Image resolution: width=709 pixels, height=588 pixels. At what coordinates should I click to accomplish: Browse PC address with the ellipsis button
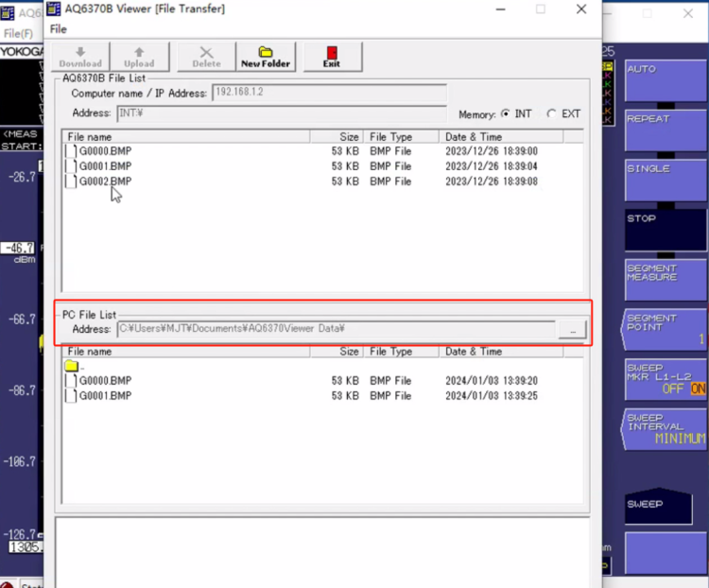tap(571, 329)
